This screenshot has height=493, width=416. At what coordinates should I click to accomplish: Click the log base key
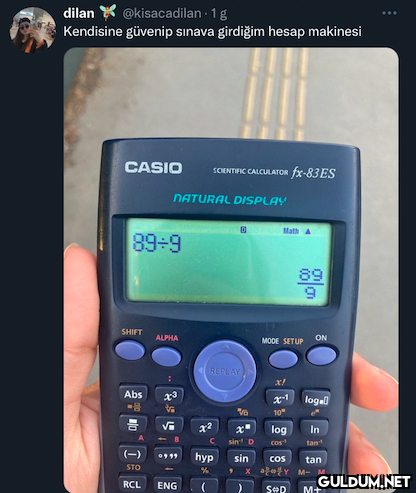pos(315,400)
